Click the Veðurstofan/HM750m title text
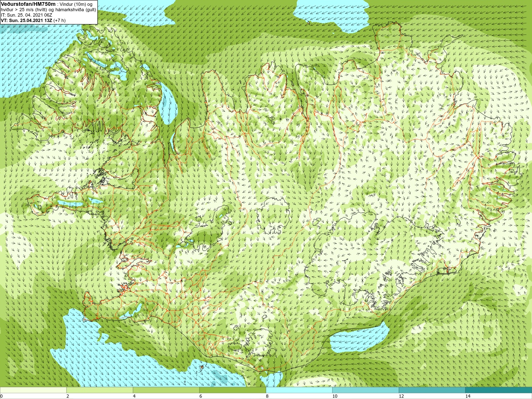This screenshot has width=532, height=399. pos(28,4)
